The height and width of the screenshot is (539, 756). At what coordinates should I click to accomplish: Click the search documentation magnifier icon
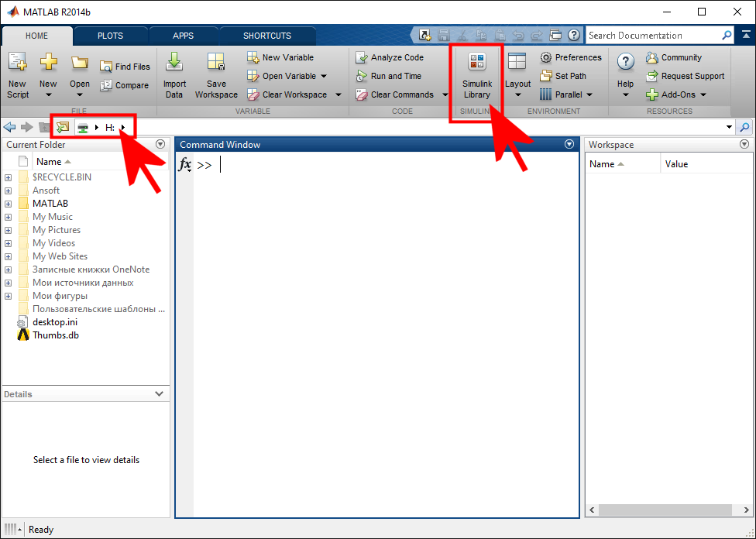tap(727, 35)
